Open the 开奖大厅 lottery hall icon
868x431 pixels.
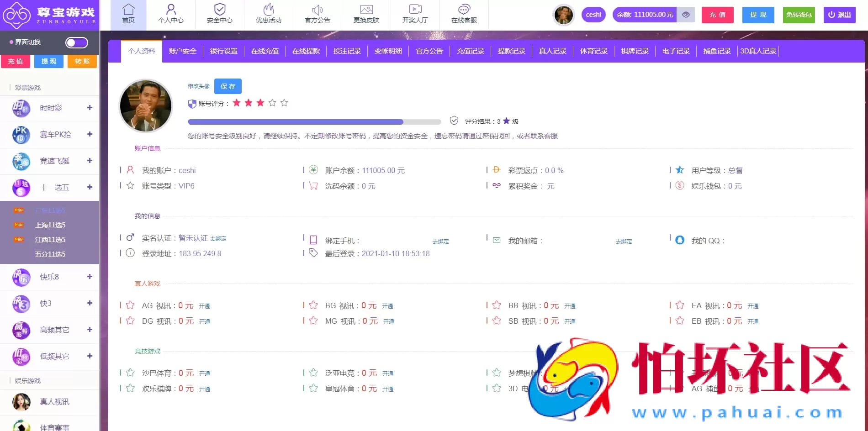(x=415, y=14)
